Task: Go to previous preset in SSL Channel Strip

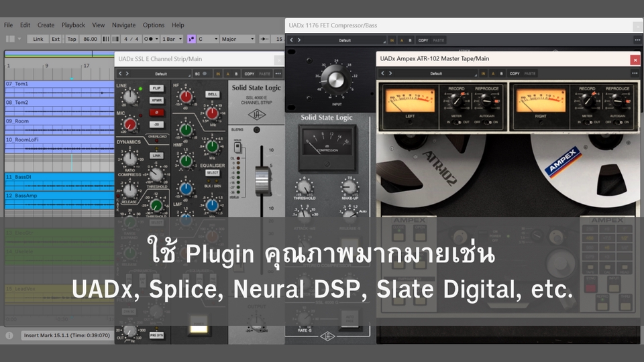Action: (120, 74)
